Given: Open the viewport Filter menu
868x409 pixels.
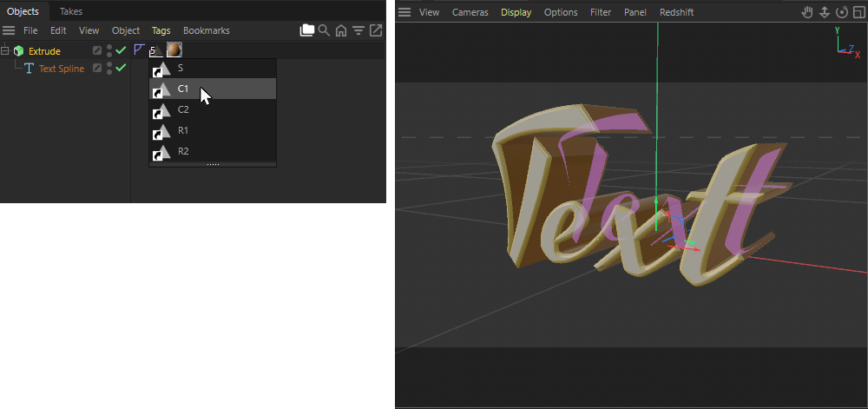Looking at the screenshot, I should click(601, 12).
